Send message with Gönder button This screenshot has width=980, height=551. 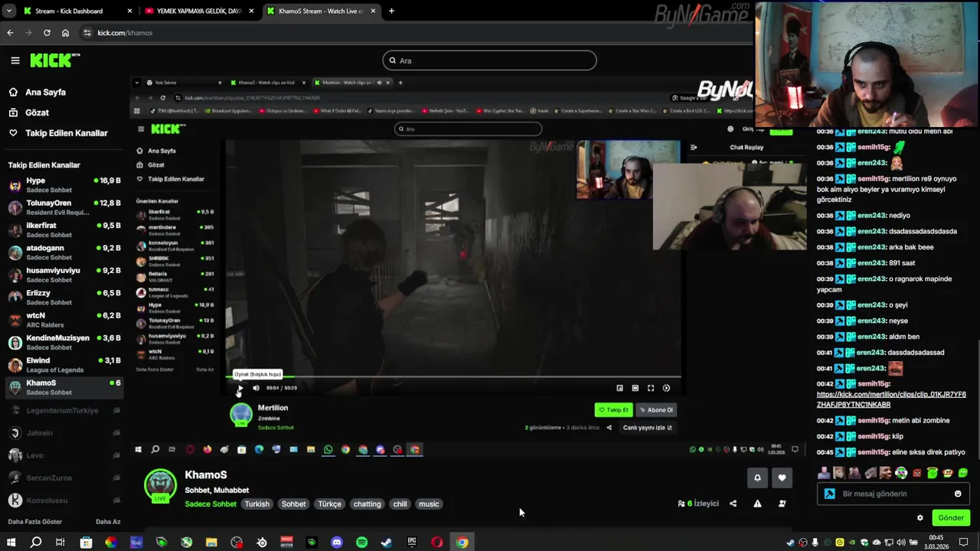[951, 518]
